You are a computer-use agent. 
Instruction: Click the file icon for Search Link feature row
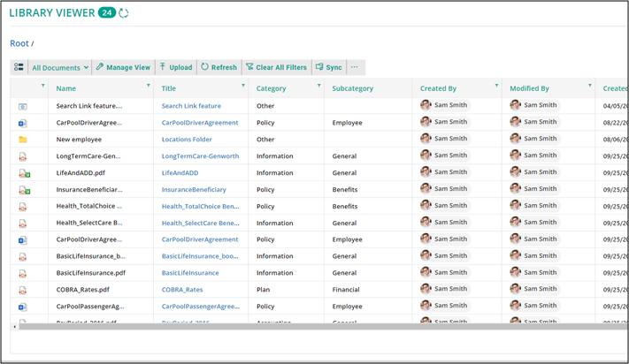point(23,107)
